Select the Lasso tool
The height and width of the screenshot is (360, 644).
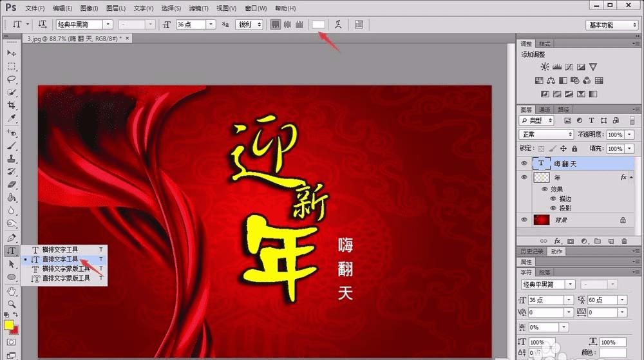pyautogui.click(x=11, y=79)
